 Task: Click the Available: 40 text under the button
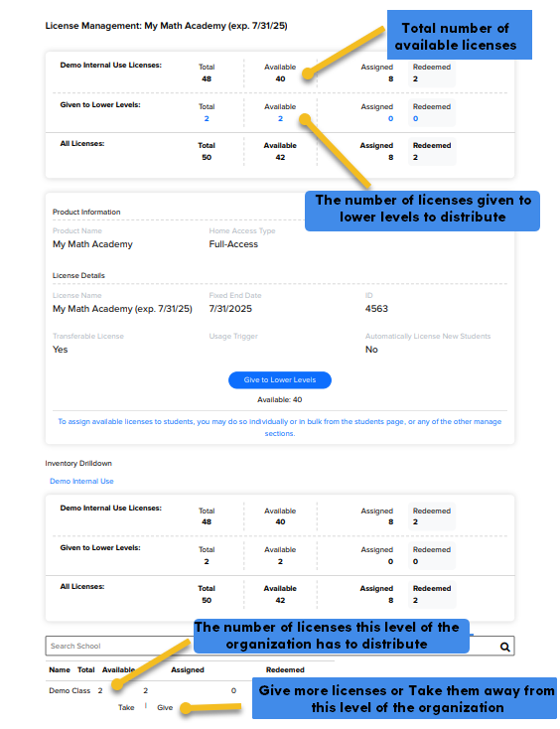coord(280,399)
